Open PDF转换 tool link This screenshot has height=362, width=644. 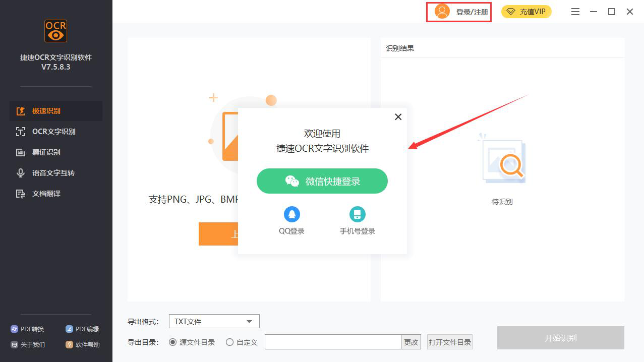27,329
